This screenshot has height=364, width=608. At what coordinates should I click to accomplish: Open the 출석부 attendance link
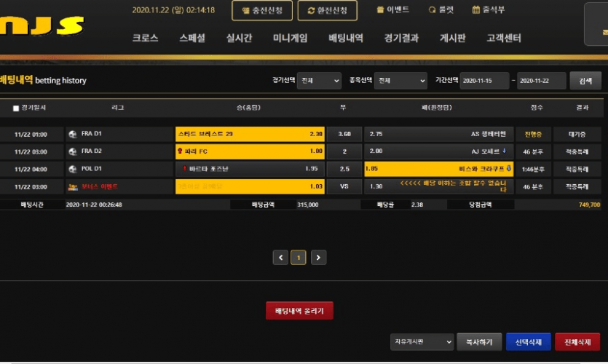pos(489,9)
